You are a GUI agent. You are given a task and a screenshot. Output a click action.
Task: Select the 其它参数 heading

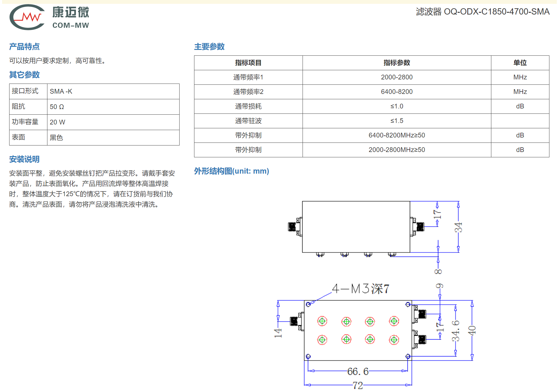point(24,75)
